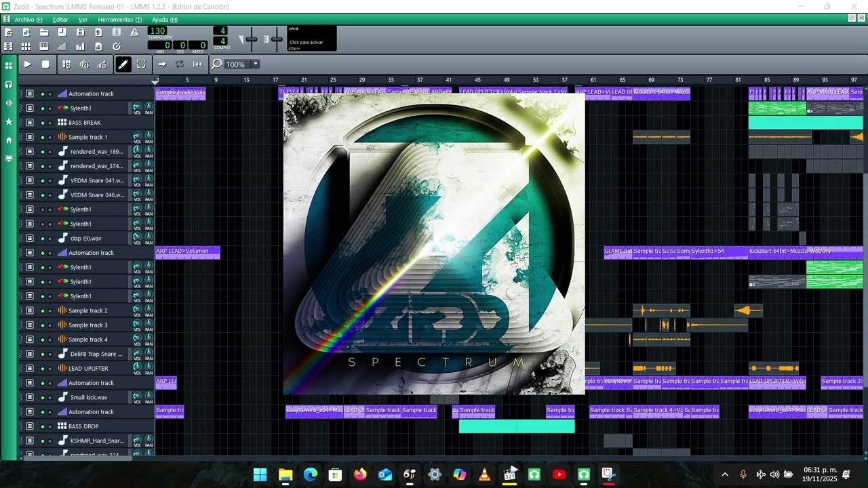Add a beat/bassline track

66,64
